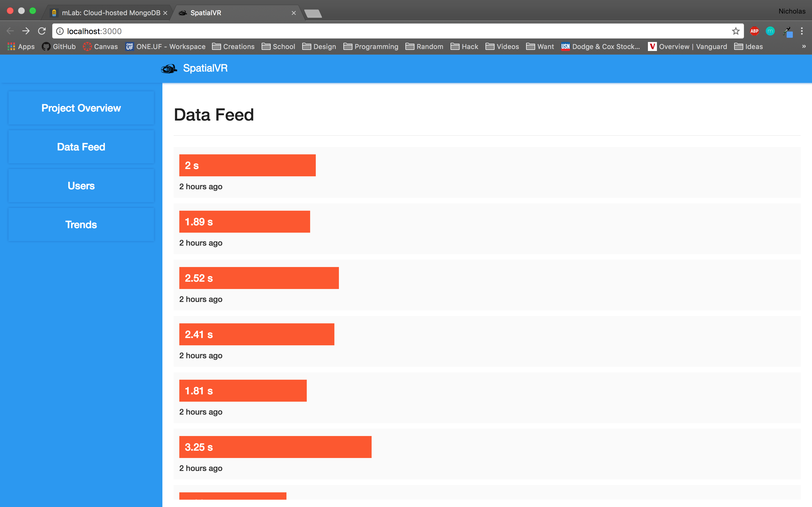Expand the School bookmarks folder
The image size is (812, 507).
(x=279, y=46)
